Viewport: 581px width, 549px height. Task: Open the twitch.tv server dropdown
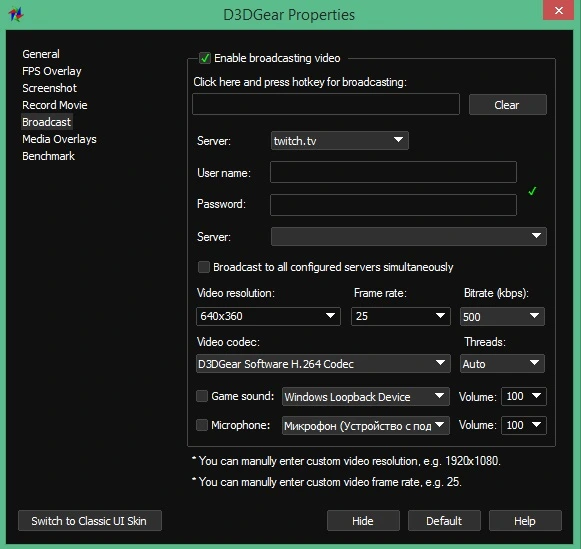[x=340, y=141]
